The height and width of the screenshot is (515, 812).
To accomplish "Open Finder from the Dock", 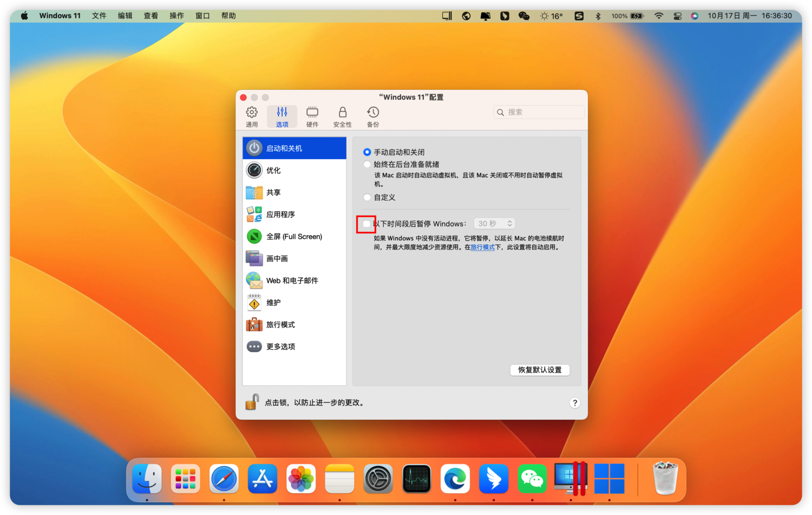I will pos(147,479).
